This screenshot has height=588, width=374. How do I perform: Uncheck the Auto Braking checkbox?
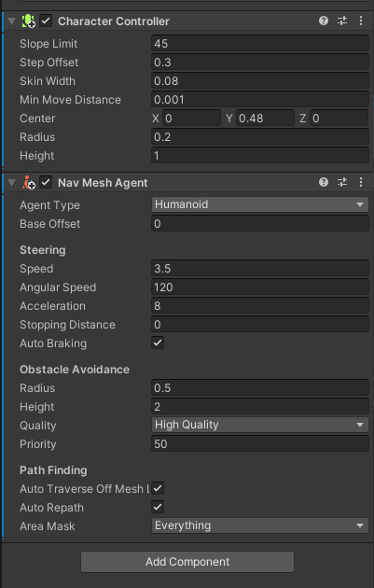click(158, 343)
